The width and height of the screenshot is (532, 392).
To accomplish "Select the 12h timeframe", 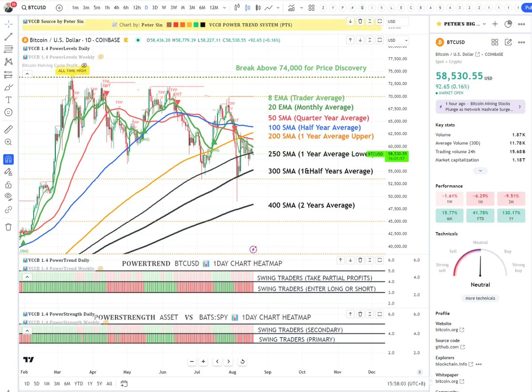I will [137, 8].
